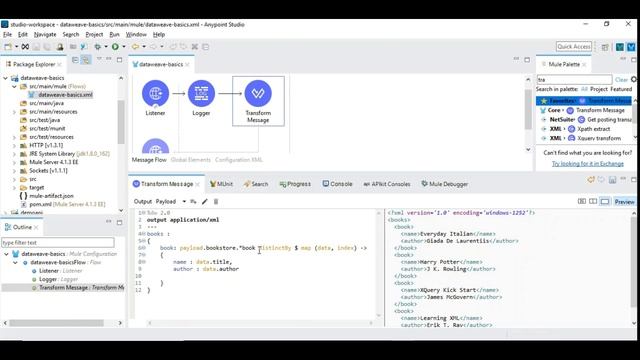Click the Core Transform Message palette entry

(584, 110)
